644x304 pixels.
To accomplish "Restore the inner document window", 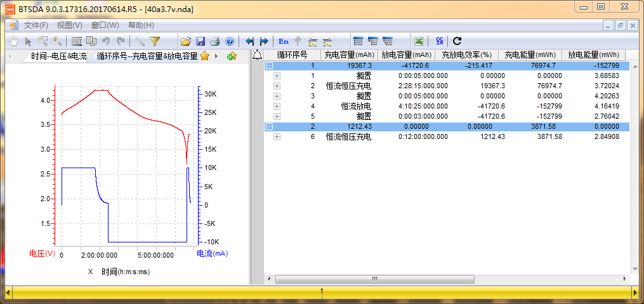I will click(620, 25).
